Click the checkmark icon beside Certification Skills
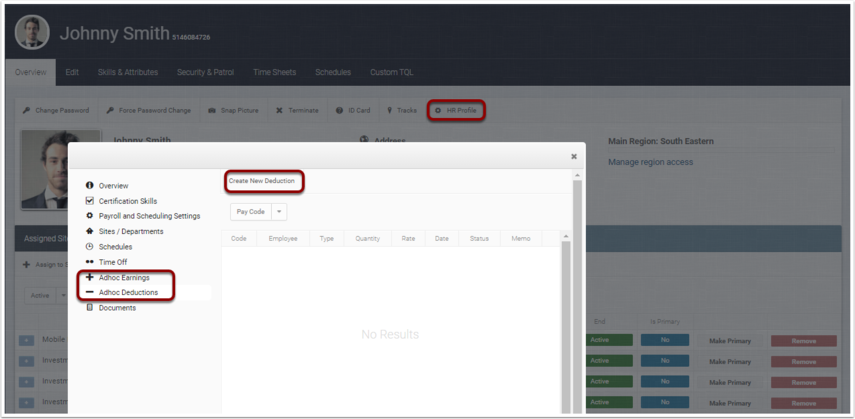The image size is (855, 419). point(89,201)
